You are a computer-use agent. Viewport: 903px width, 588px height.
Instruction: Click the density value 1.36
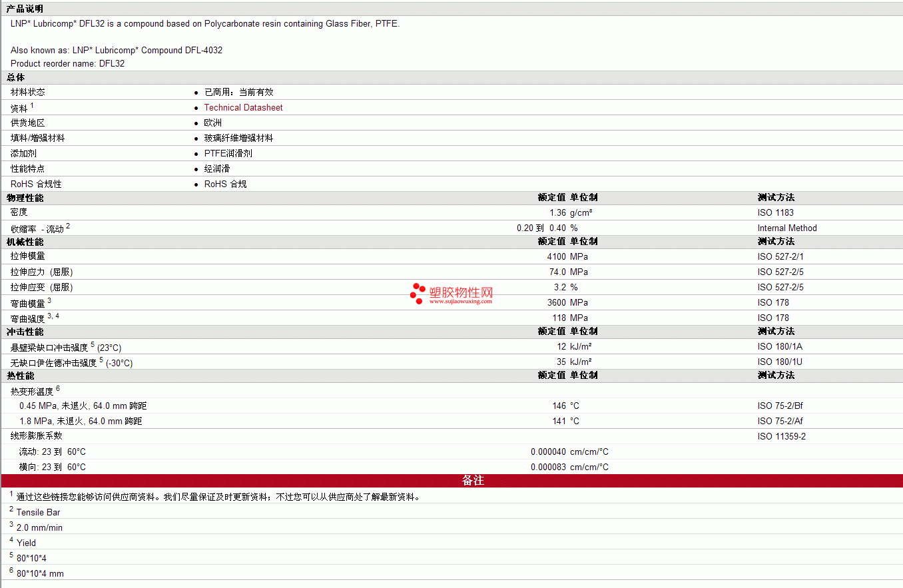click(x=558, y=212)
